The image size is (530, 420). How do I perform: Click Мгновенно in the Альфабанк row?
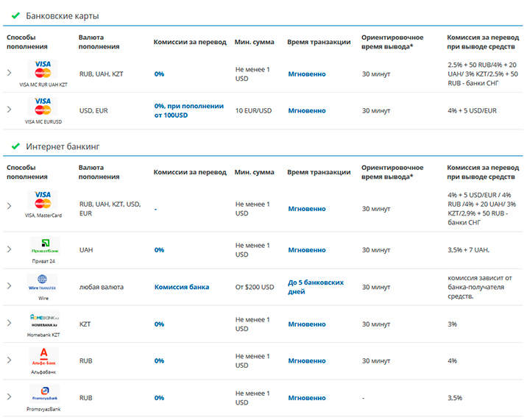tap(306, 361)
